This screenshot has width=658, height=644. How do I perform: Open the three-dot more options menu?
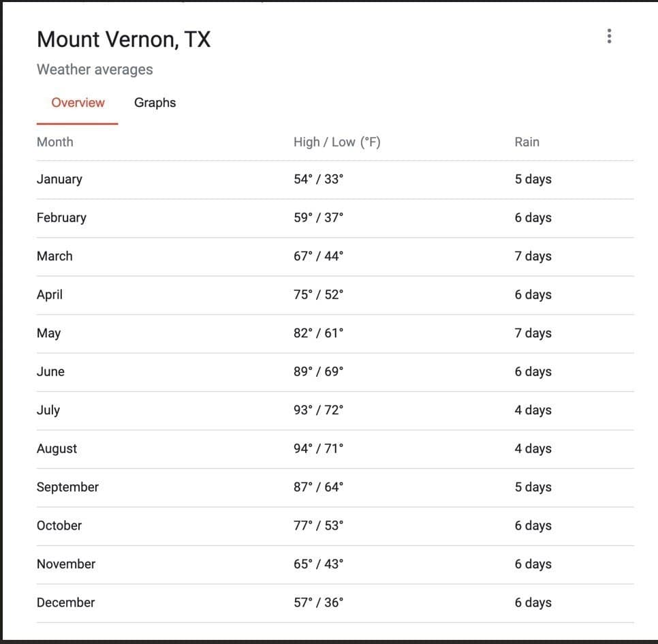(x=609, y=36)
